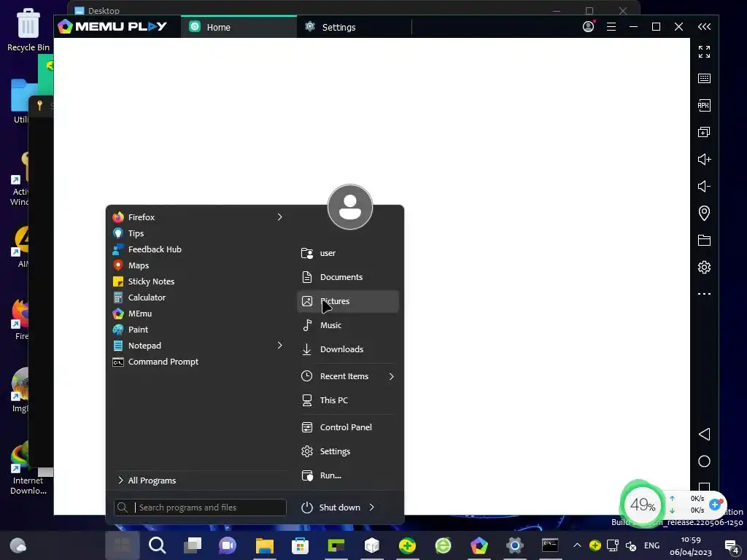This screenshot has width=747, height=560.
Task: Click the Android back triangle button
Action: (704, 435)
